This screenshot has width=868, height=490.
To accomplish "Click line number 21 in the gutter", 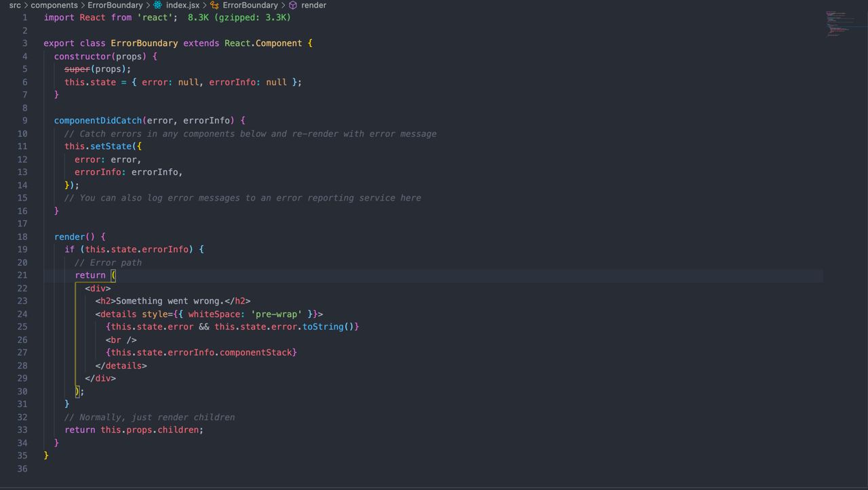I will 22,275.
